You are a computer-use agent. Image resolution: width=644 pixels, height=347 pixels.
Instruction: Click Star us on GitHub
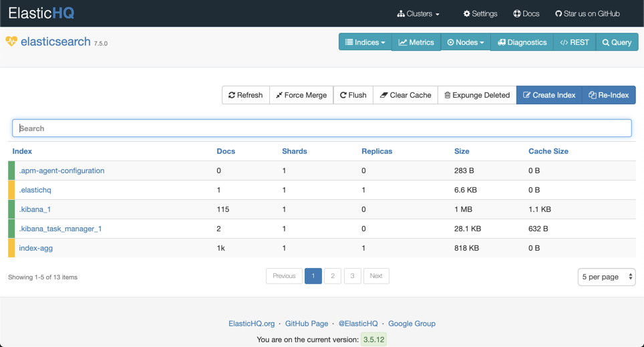[587, 13]
